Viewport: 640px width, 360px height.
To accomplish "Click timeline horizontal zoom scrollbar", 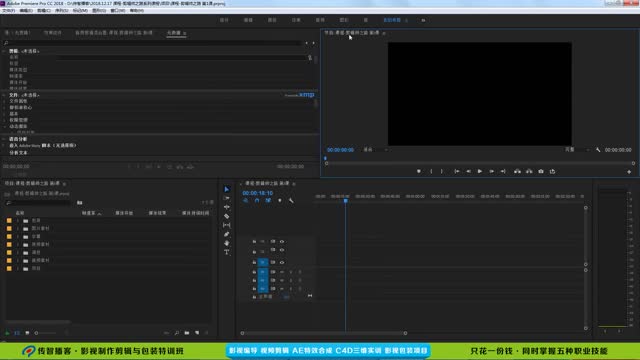I will (324, 333).
